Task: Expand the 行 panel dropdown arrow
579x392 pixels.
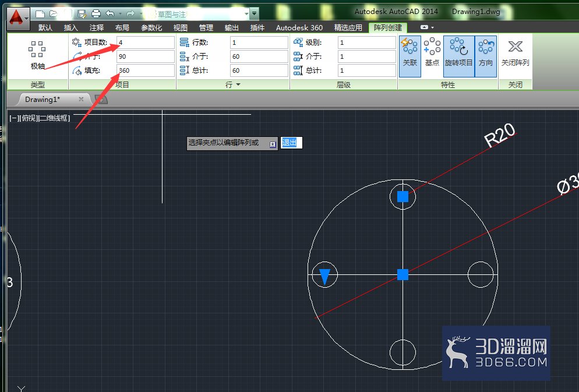Action: click(238, 84)
